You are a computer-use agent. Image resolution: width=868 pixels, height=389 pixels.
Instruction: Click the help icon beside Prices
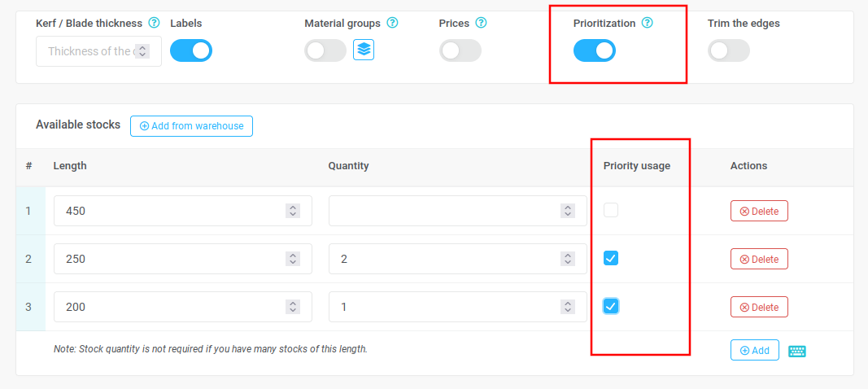[x=481, y=24]
